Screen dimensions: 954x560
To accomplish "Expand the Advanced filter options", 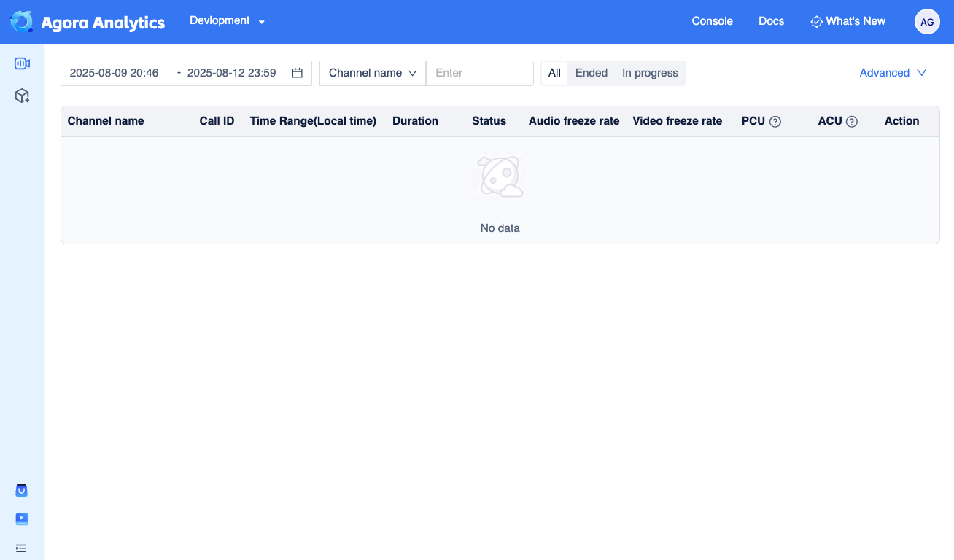I will tap(893, 73).
